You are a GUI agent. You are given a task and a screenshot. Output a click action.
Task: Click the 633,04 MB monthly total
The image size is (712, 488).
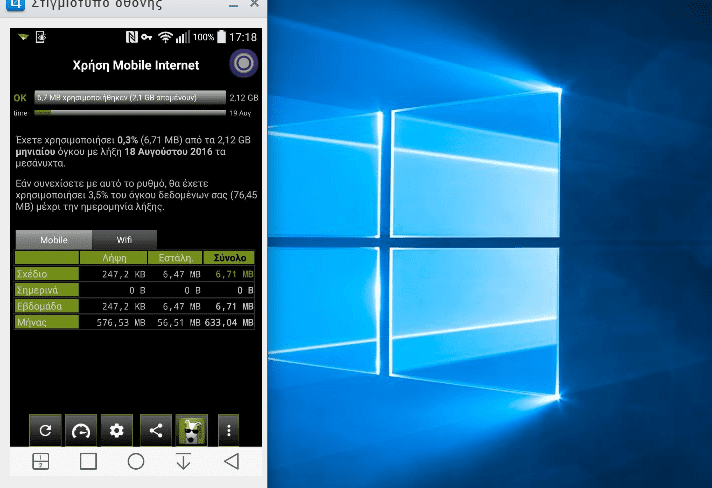click(229, 322)
